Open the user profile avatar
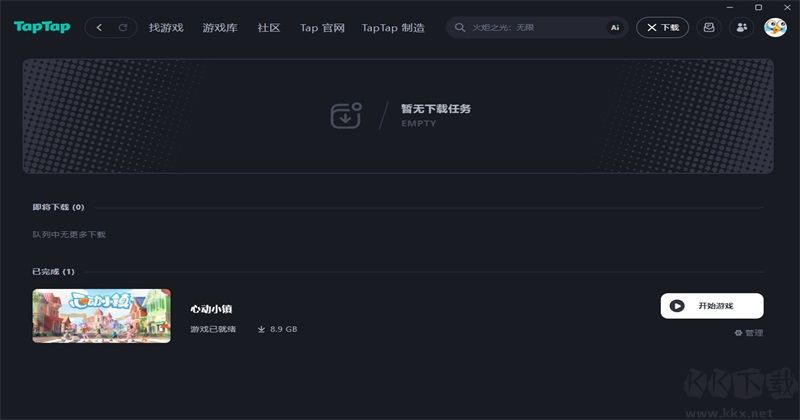 [x=775, y=27]
